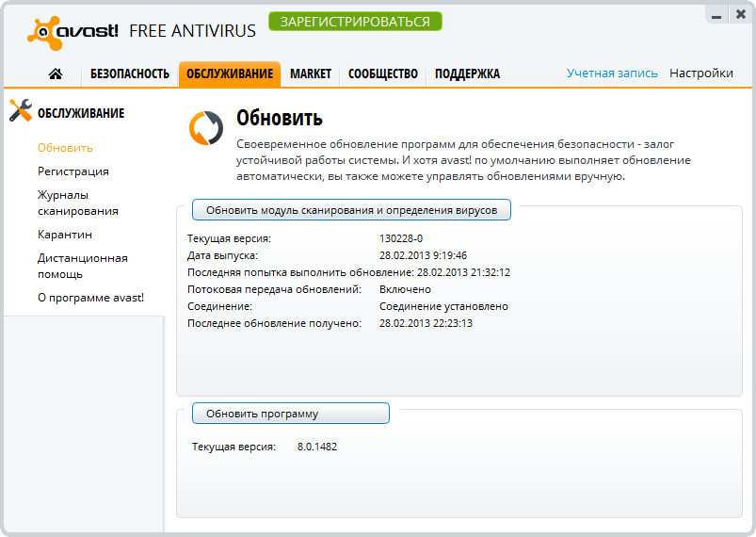Select the ОБСЛУЖИВАНИЕ tab

[230, 73]
